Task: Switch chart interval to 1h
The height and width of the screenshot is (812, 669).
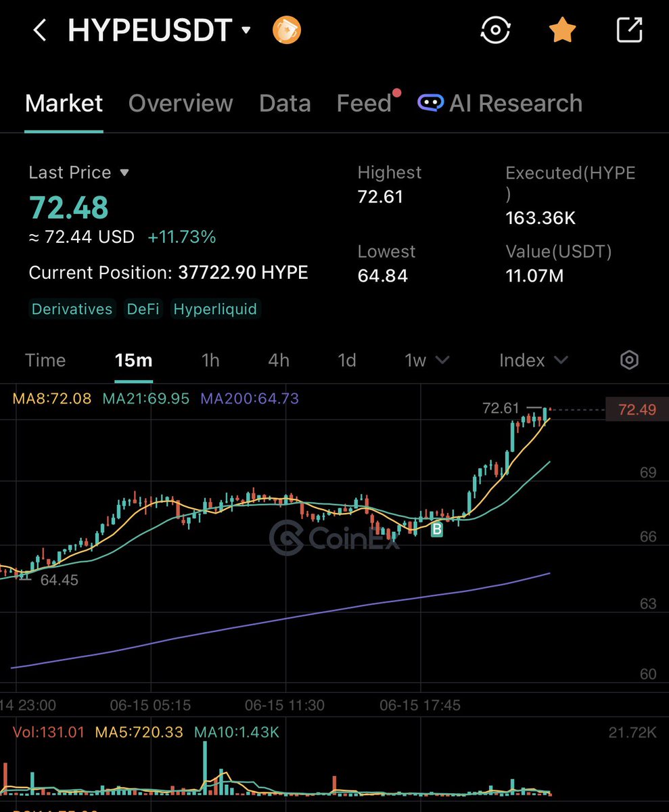Action: point(210,360)
